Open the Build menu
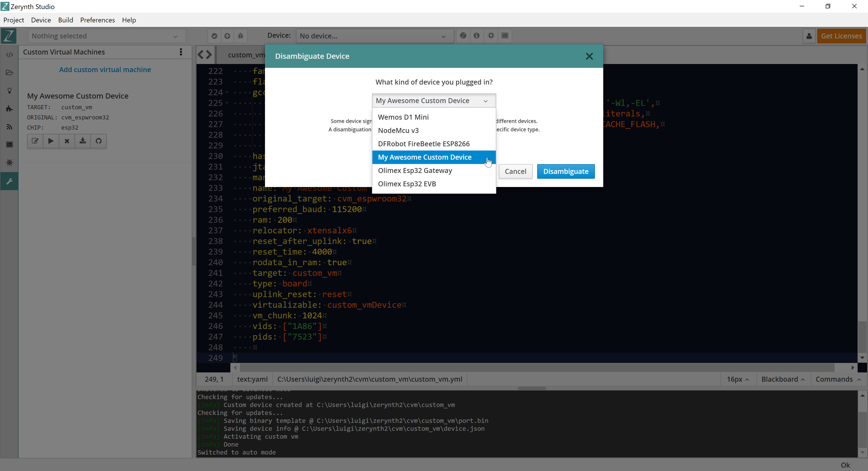Image resolution: width=868 pixels, height=471 pixels. click(66, 20)
